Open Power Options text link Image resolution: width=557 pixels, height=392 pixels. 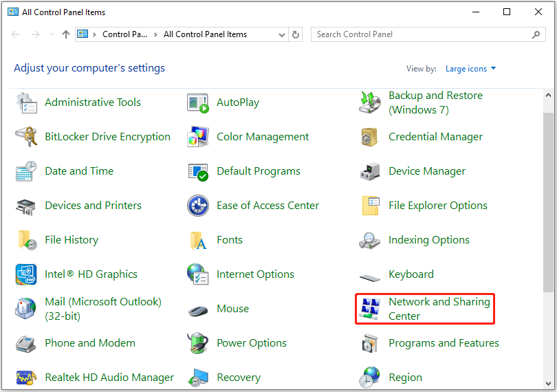point(252,343)
